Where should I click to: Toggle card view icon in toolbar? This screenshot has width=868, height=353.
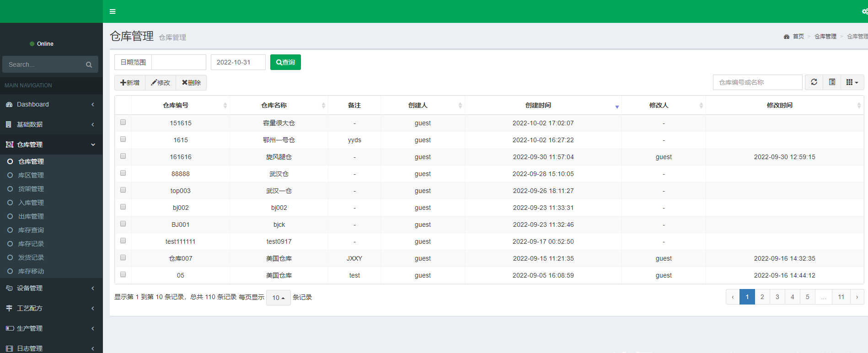[x=832, y=82]
